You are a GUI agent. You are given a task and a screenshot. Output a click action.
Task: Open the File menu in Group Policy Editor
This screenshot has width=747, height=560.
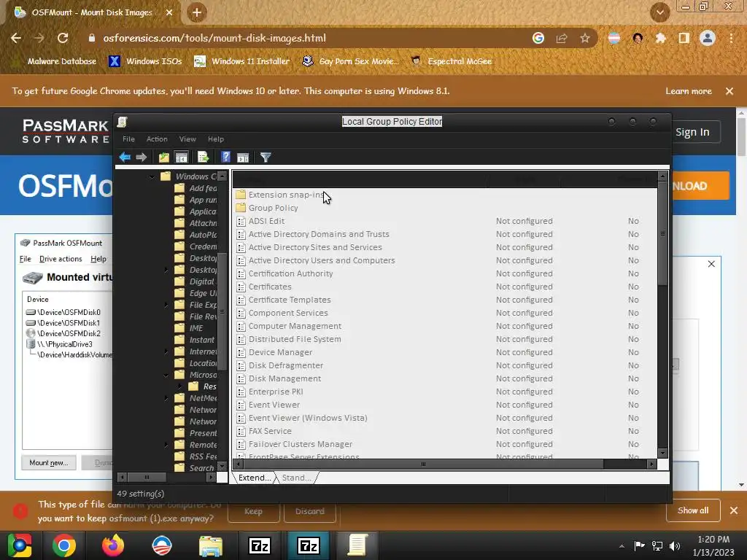click(128, 139)
